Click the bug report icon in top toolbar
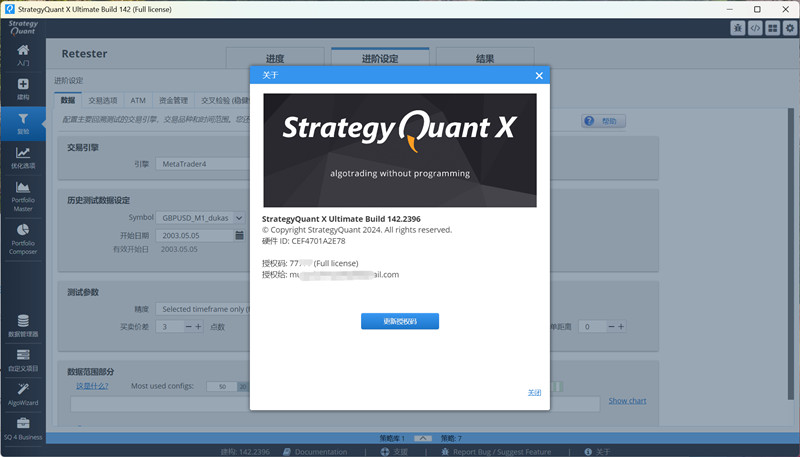800x457 pixels. click(x=738, y=29)
